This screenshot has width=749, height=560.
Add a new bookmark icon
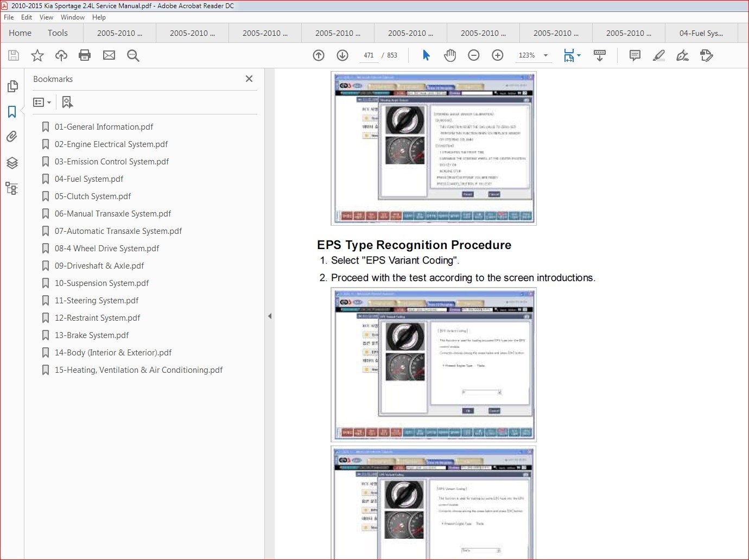[x=67, y=102]
